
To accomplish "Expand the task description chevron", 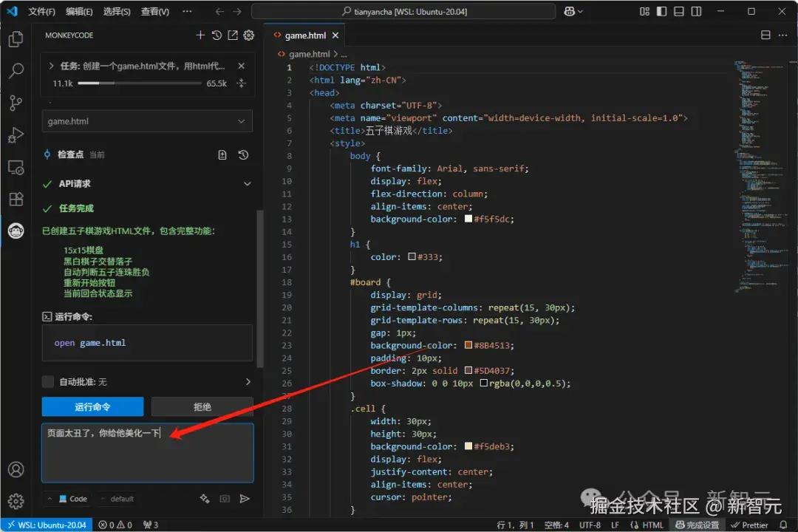I will click(51, 66).
